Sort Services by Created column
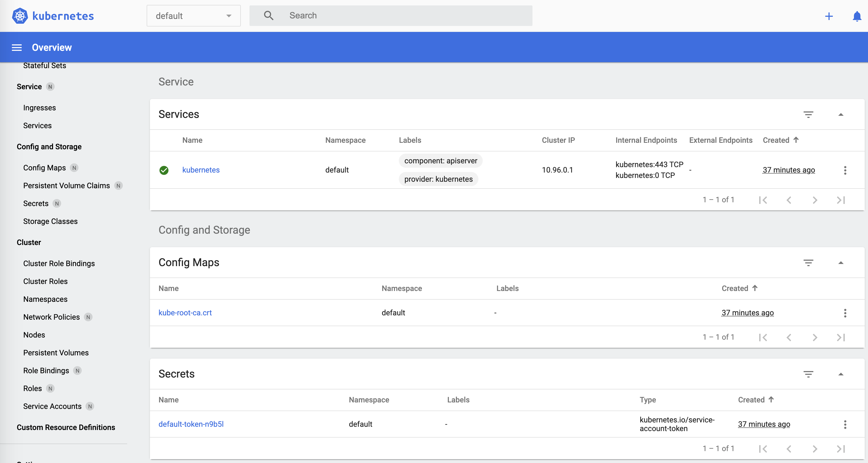 point(781,140)
